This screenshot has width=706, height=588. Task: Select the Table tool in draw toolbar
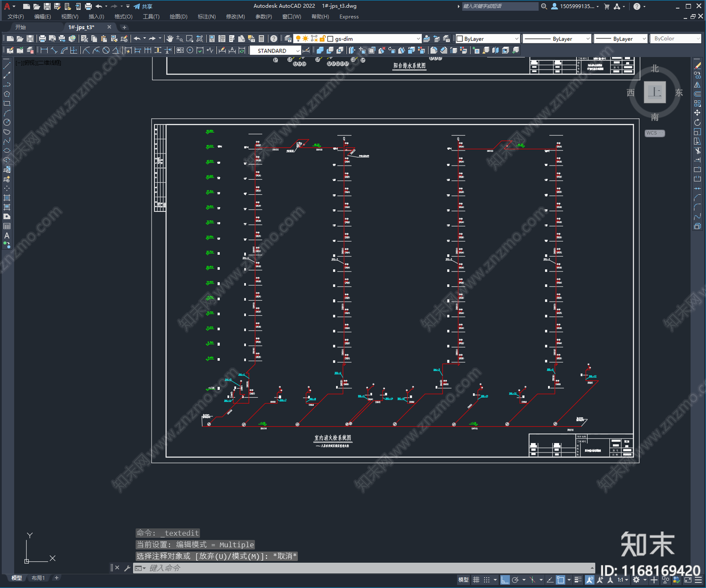pyautogui.click(x=7, y=226)
